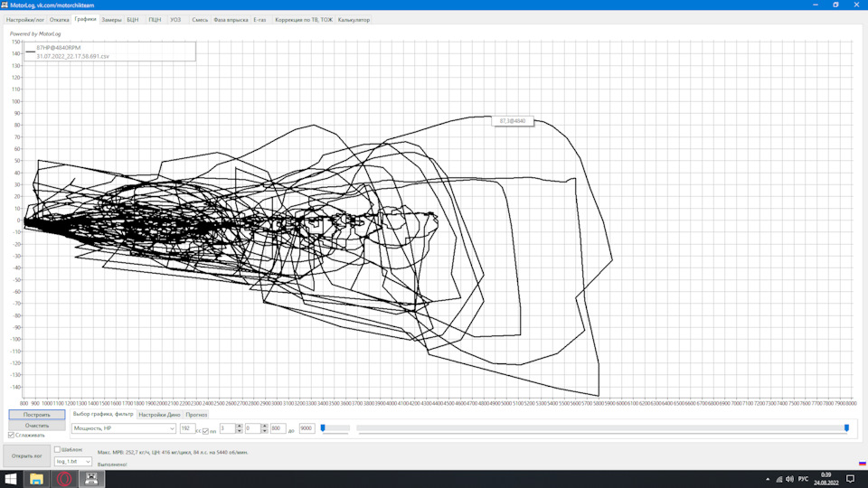Open the Настройки/лог tab
The width and height of the screenshot is (868, 488).
pyautogui.click(x=25, y=20)
